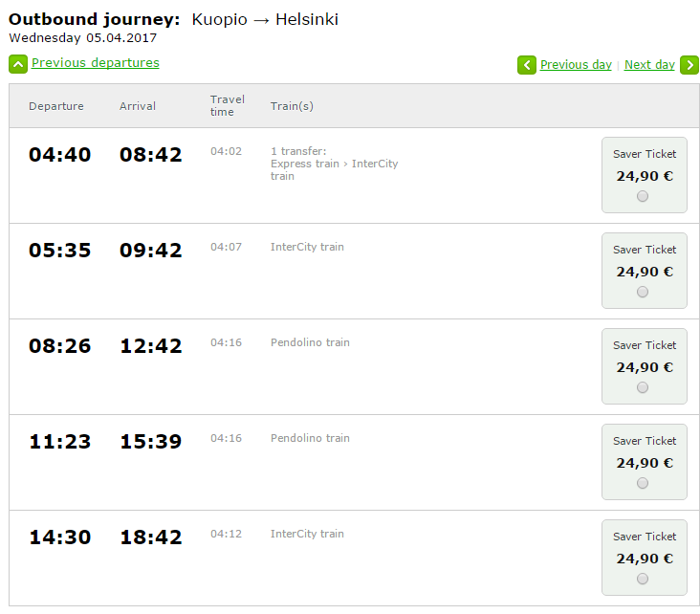Click the 04:40 departure time

pos(59,155)
